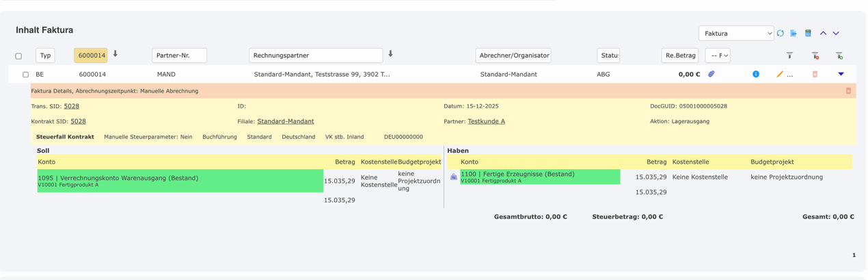Viewport: 868px width, 280px height.
Task: Click filter icon with green plus badge
Action: pos(839,55)
